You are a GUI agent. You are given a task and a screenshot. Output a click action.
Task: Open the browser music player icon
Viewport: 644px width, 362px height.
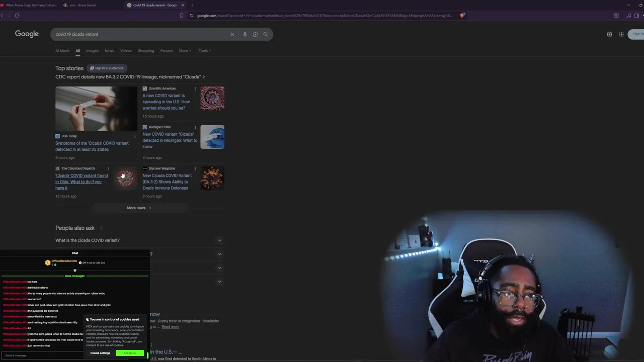[629, 16]
